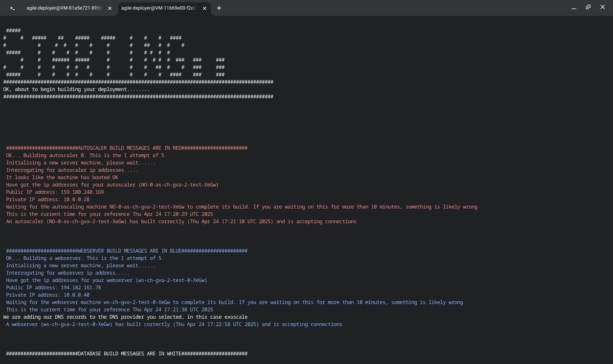Click the 'about to begin building your deployment' line
Screen dimensions: 613x364
[x=76, y=89]
